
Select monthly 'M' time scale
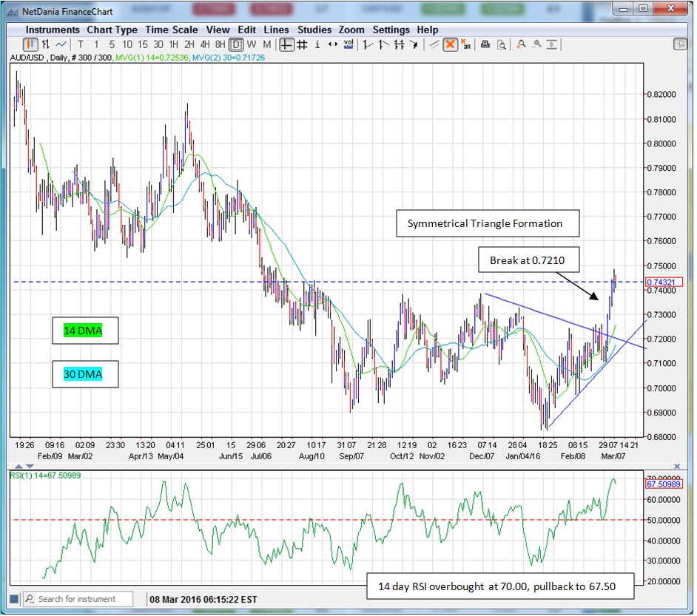266,44
